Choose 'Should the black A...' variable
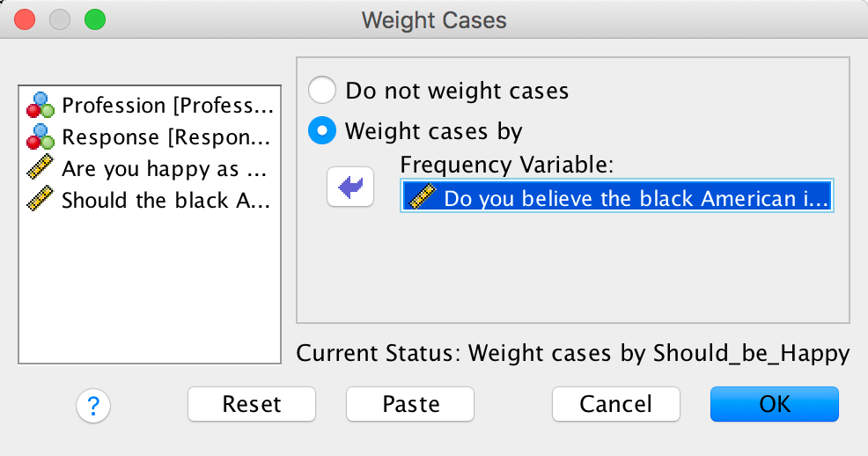This screenshot has width=868, height=456. [167, 200]
